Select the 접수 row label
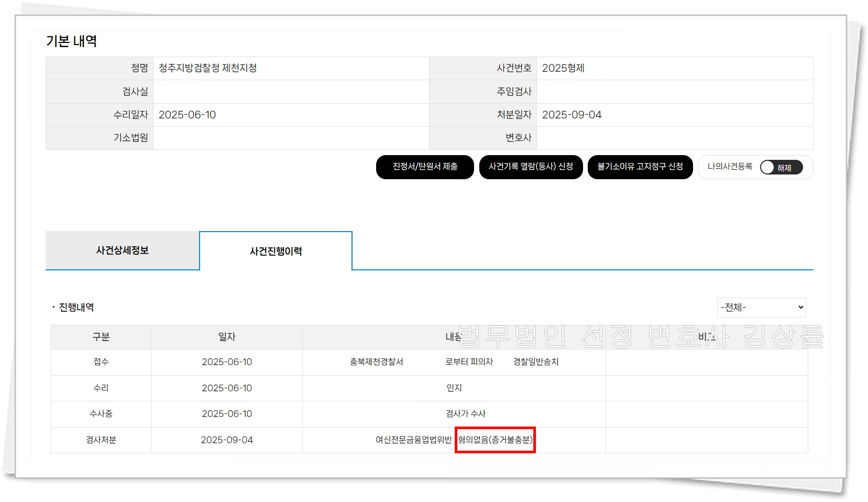Screen dimensions: 868x502 (101, 362)
